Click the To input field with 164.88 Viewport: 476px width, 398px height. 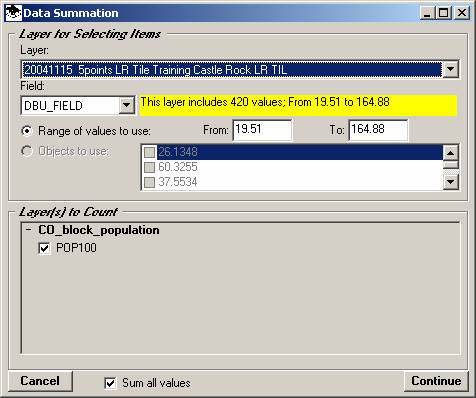[x=378, y=130]
